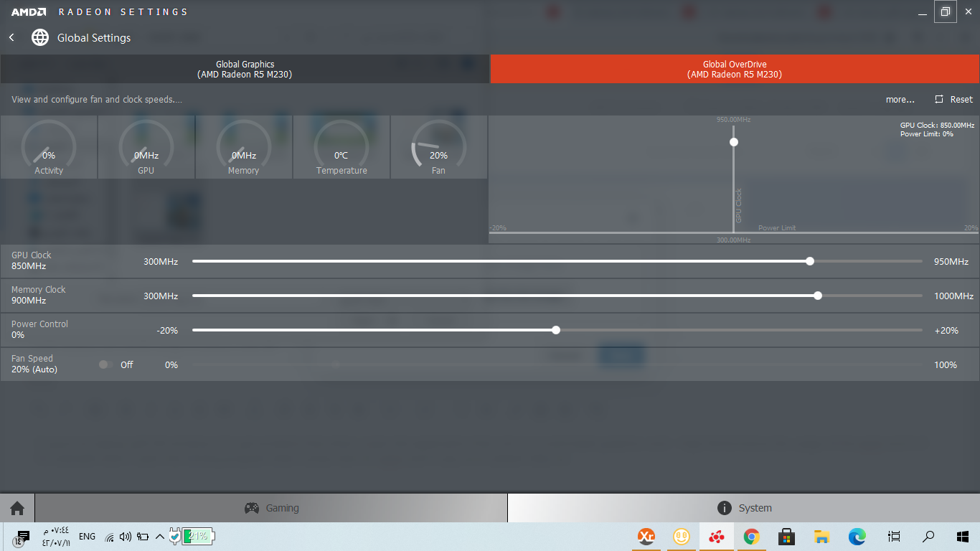The width and height of the screenshot is (980, 551).
Task: Click the Power Control slider handle
Action: 556,330
